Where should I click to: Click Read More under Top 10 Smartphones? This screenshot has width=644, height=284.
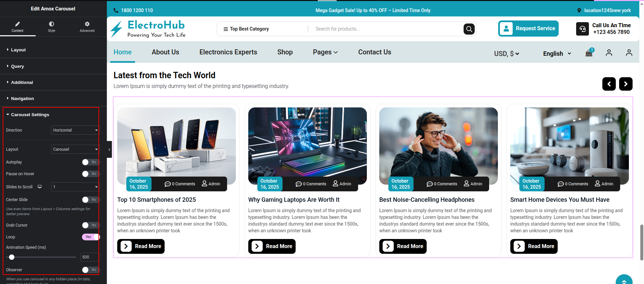pos(141,246)
